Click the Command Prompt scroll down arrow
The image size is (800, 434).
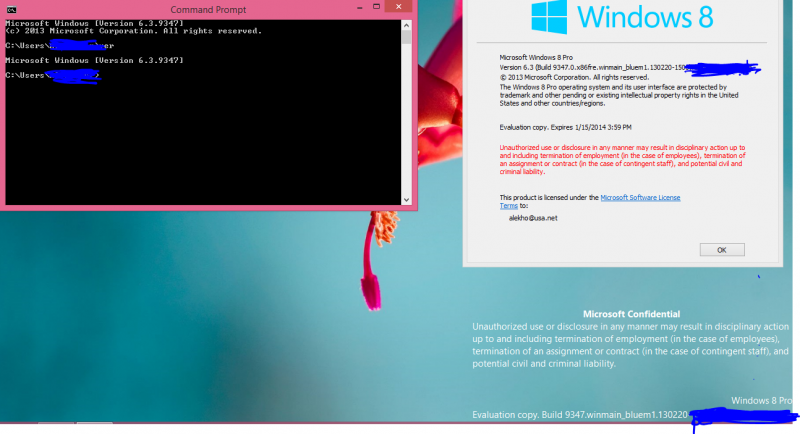pyautogui.click(x=406, y=200)
